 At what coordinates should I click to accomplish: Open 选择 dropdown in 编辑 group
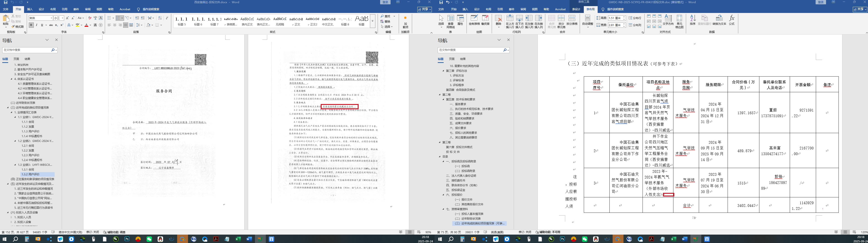(387, 26)
